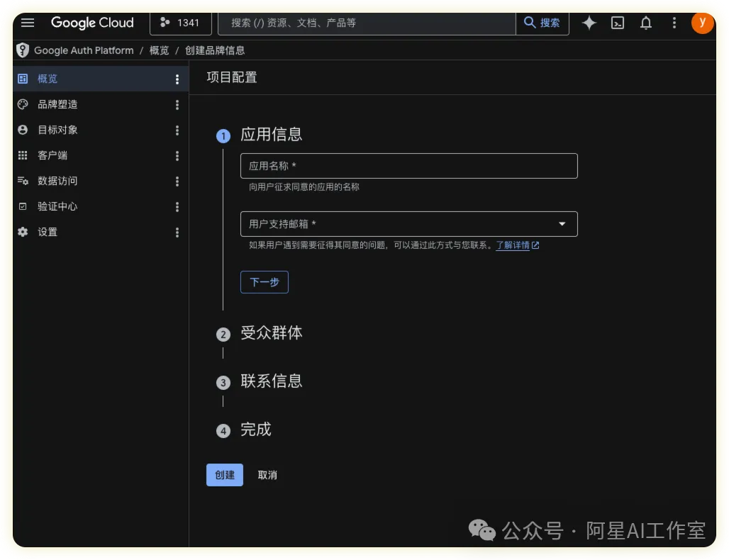
Task: Open the 用户支持邮箱 dropdown
Action: coord(562,224)
